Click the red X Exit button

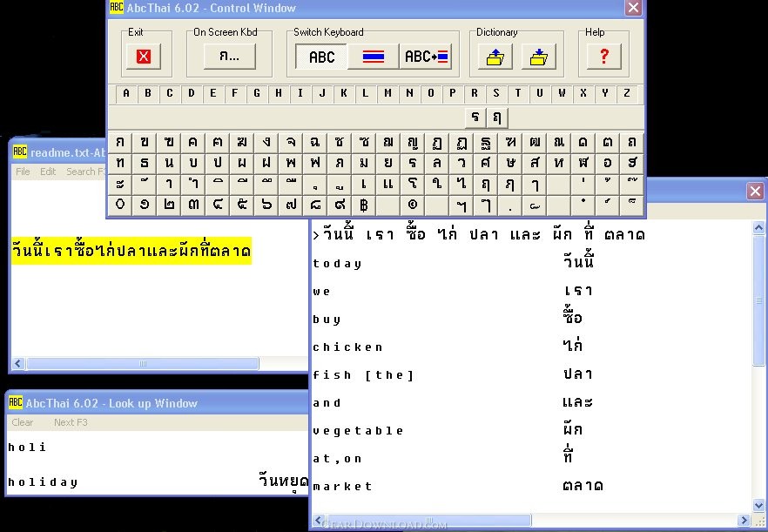pyautogui.click(x=143, y=57)
